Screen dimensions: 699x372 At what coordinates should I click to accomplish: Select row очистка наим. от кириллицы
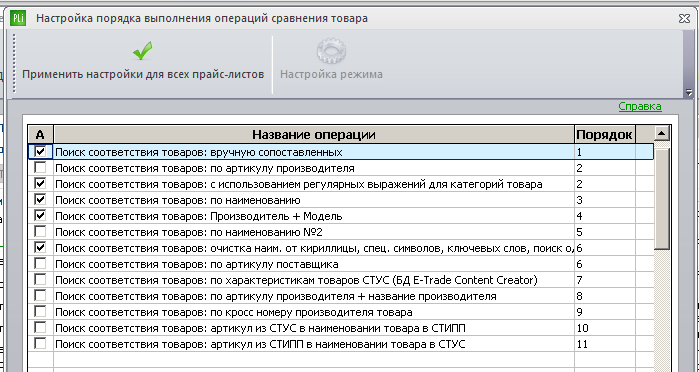click(x=314, y=248)
